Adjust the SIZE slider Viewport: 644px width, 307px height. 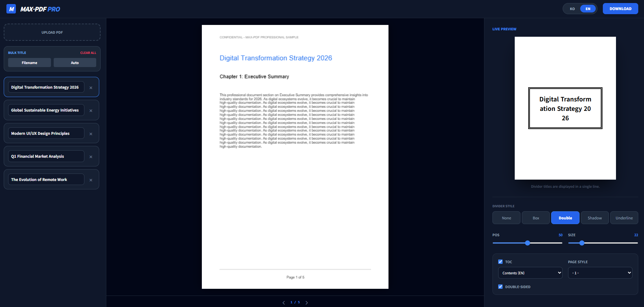point(582,243)
